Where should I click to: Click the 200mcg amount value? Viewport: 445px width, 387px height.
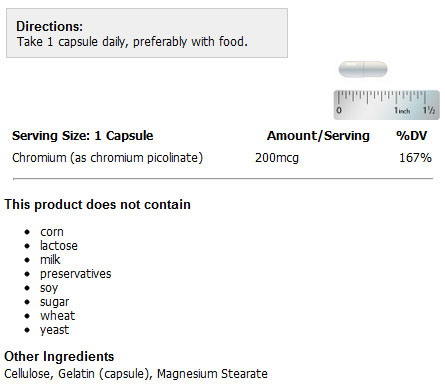[x=277, y=158]
